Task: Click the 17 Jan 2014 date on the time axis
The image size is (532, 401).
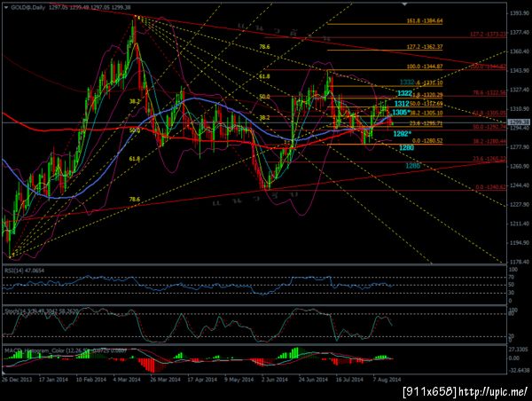Action: 53,380
